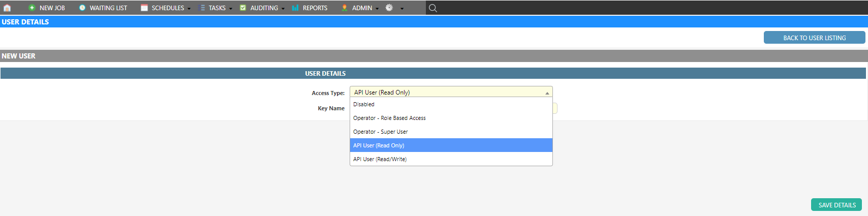The height and width of the screenshot is (216, 868).
Task: Click the Auditing checkmark icon
Action: pyautogui.click(x=243, y=8)
